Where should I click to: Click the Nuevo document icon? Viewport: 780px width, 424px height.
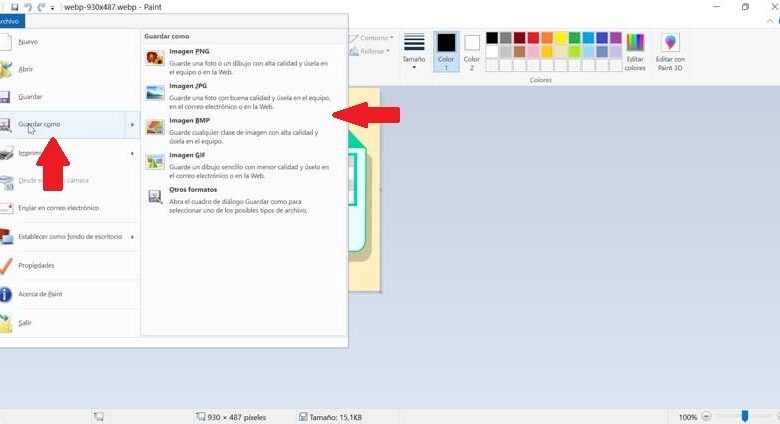point(5,42)
